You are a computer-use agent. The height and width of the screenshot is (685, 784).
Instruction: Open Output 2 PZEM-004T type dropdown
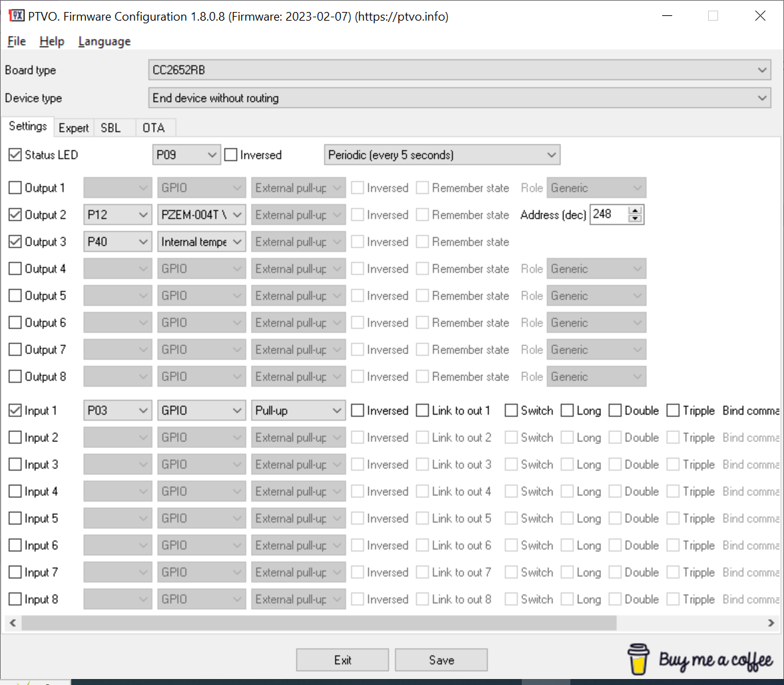(x=202, y=215)
